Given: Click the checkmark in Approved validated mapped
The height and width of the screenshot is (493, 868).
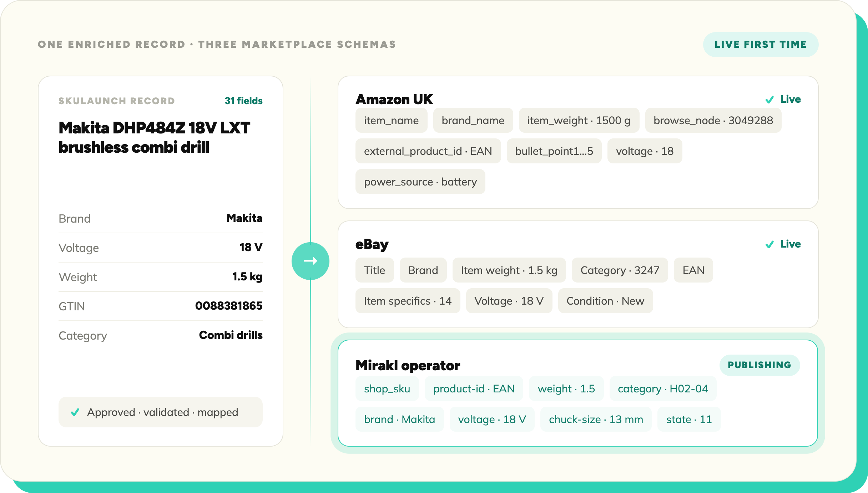Looking at the screenshot, I should click(x=75, y=412).
